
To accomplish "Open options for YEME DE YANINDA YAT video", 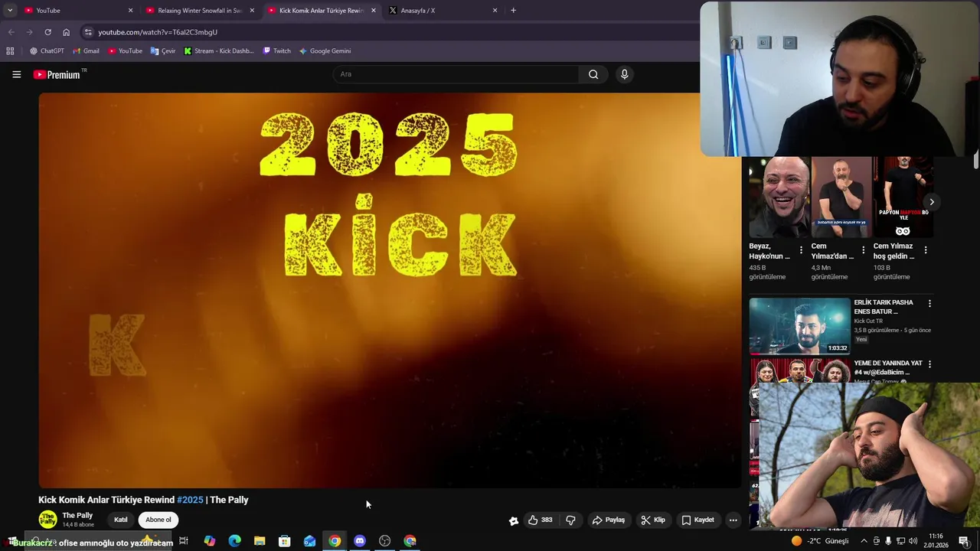I will pos(929,364).
